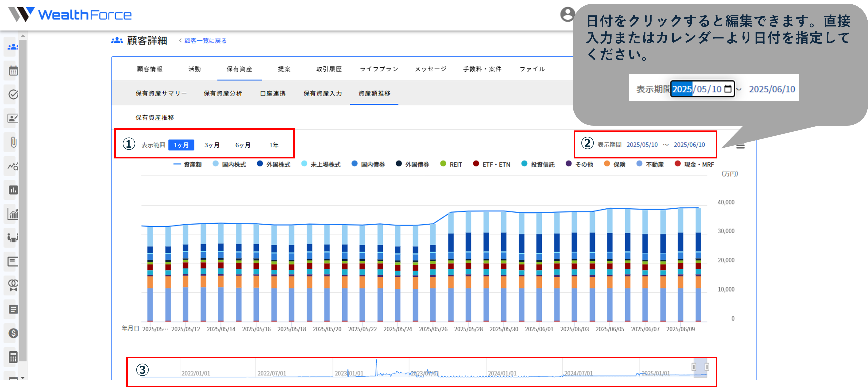
Task: Click left handle of timeline range slider
Action: pos(694,367)
